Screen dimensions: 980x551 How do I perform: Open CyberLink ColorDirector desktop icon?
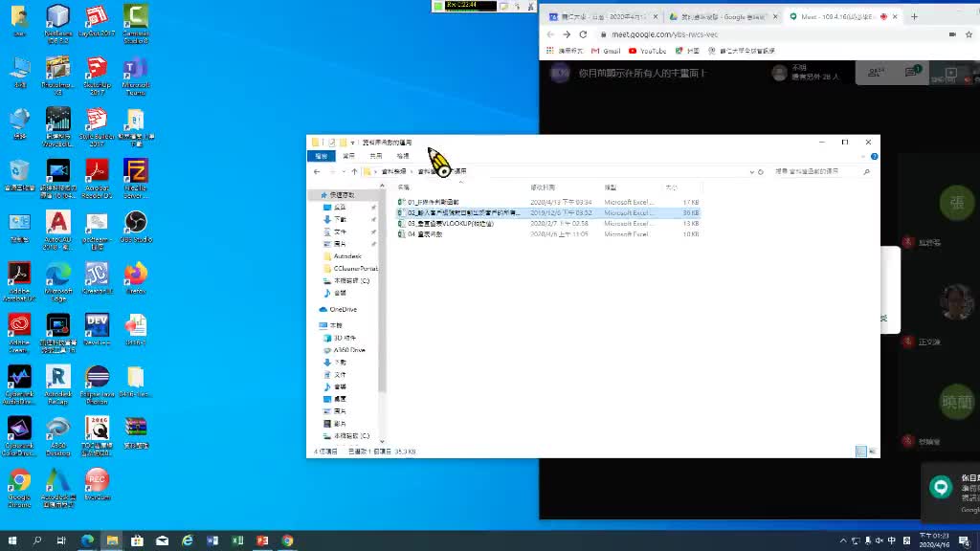pos(19,437)
